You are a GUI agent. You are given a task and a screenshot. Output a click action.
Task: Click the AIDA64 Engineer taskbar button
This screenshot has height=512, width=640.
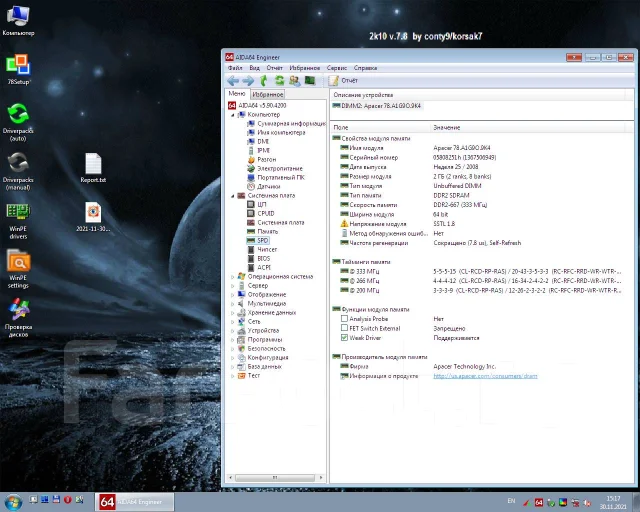coord(134,502)
